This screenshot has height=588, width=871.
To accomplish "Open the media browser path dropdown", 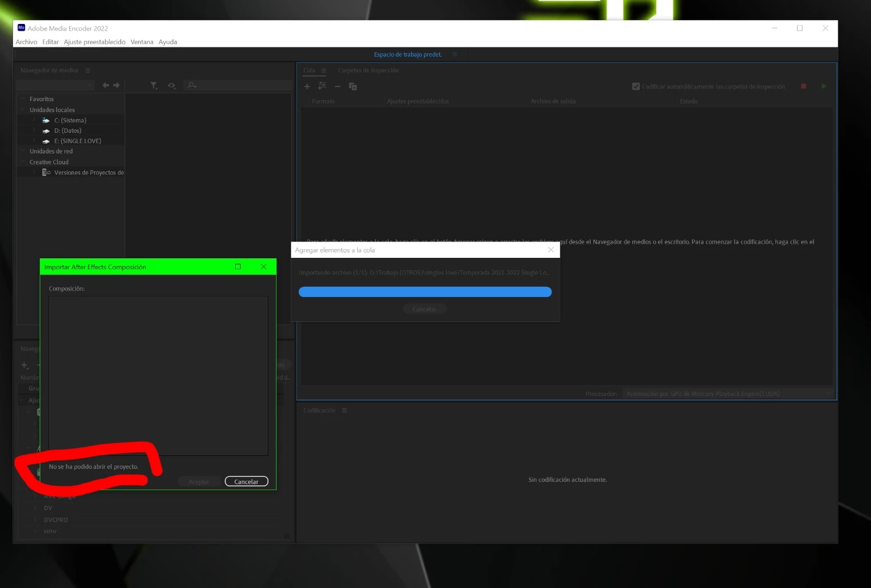I will [x=56, y=85].
